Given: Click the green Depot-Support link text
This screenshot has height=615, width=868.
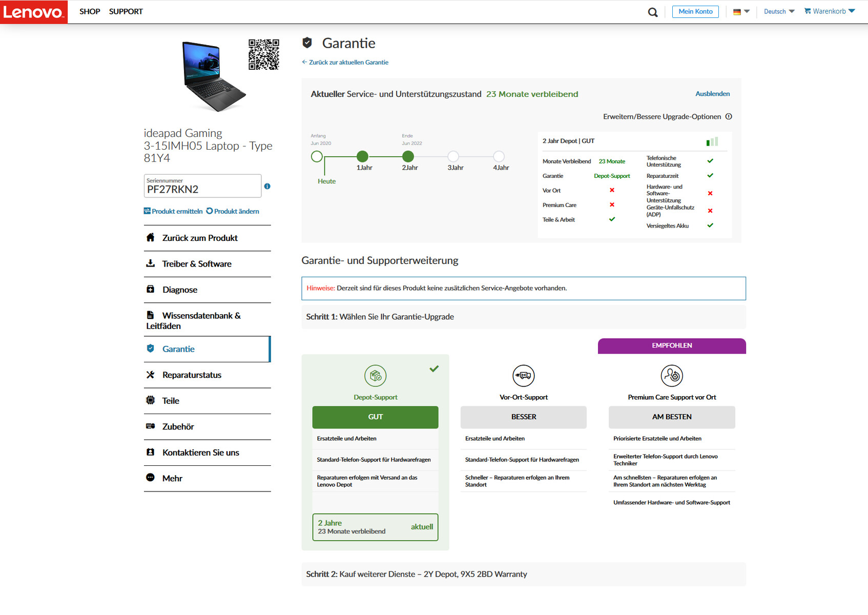Looking at the screenshot, I should pos(376,397).
